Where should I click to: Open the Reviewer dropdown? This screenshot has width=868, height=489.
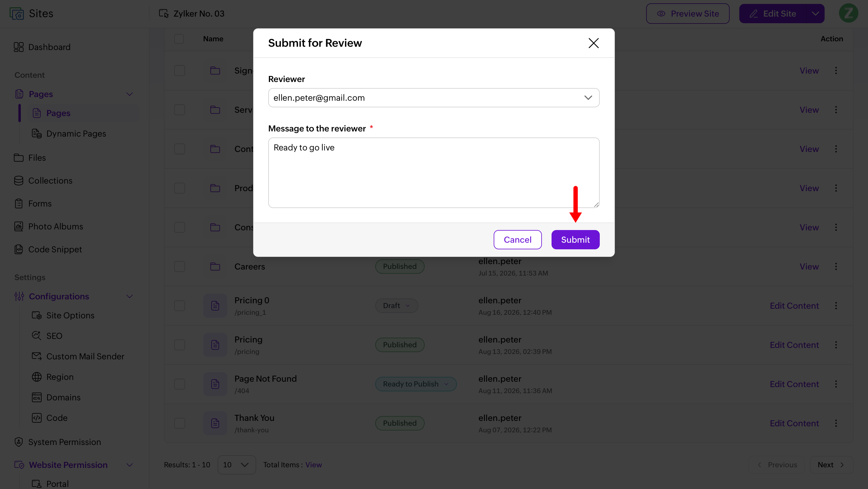pos(434,98)
